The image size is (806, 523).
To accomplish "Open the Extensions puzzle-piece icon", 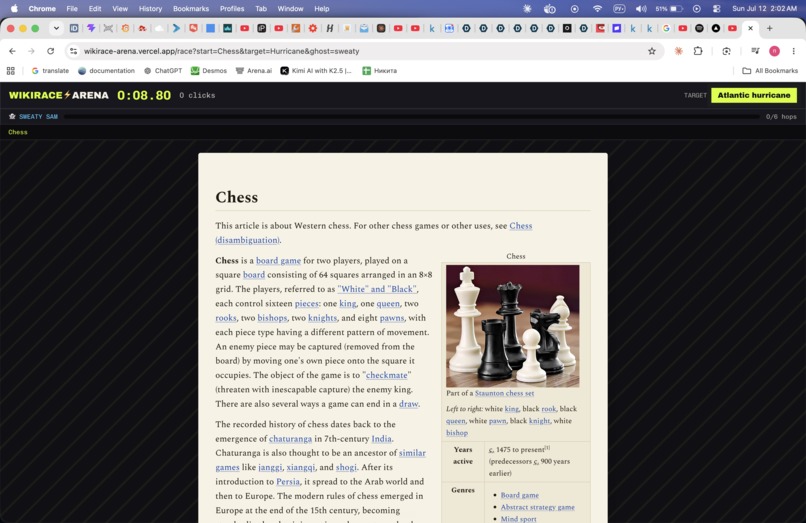I will click(x=698, y=51).
